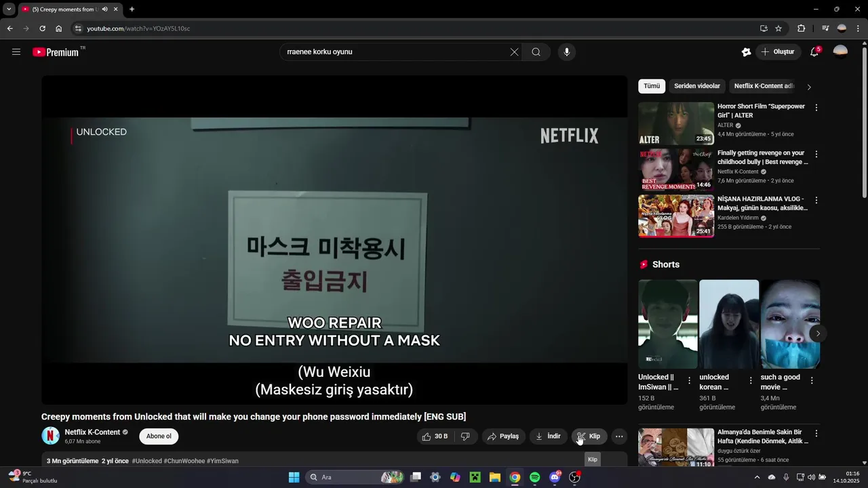Mute tab via speaker icon on tab
868x488 pixels.
pyautogui.click(x=105, y=9)
